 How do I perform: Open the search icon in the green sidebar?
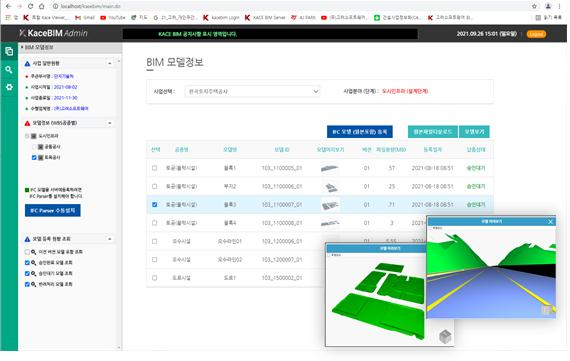[x=9, y=69]
